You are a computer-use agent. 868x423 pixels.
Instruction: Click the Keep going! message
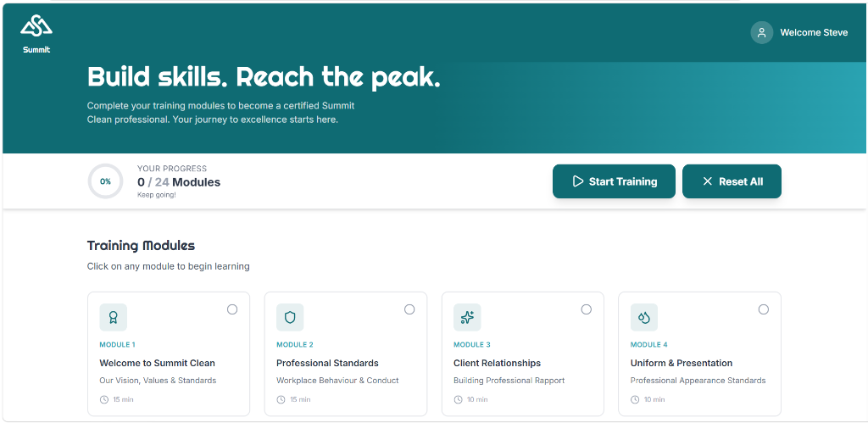[x=157, y=195]
